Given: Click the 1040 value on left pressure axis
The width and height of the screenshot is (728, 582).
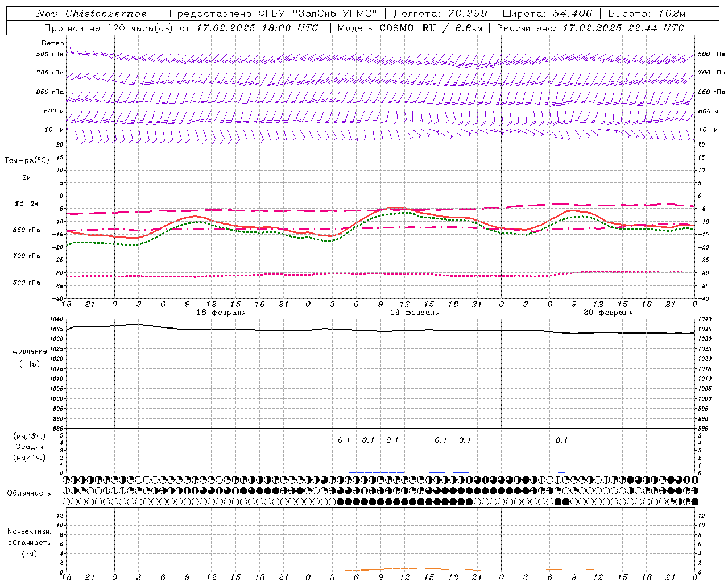Looking at the screenshot, I should 57,319.
